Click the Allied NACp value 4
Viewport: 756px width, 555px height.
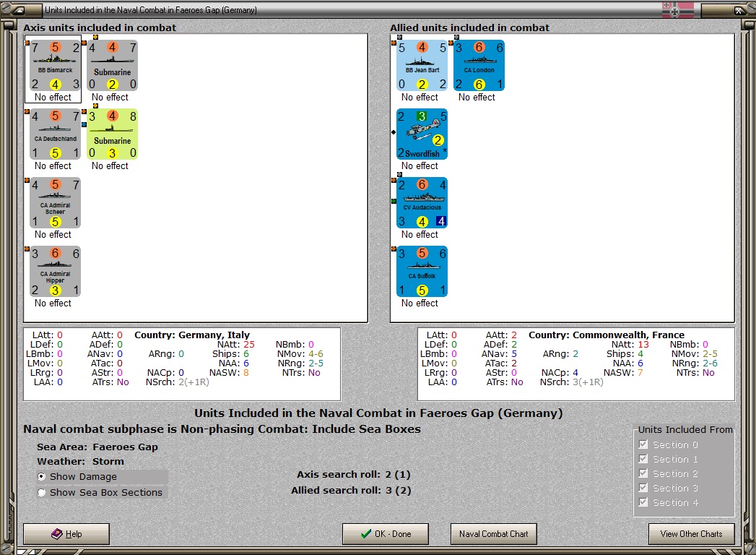point(575,373)
